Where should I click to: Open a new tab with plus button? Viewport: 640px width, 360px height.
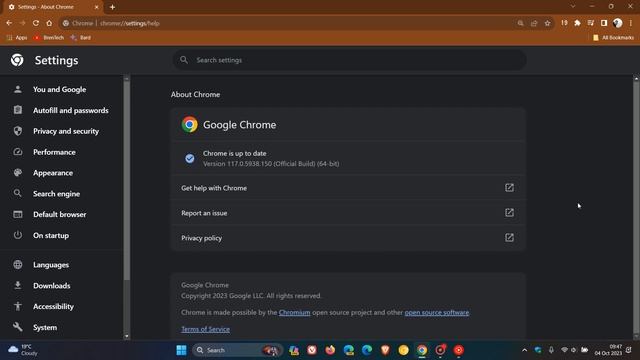(112, 7)
